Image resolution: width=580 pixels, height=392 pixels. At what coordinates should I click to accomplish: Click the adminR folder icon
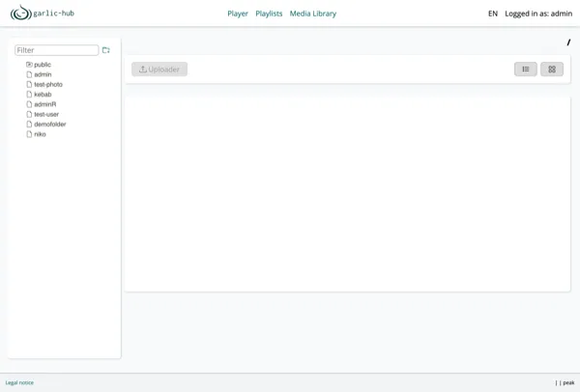click(29, 104)
